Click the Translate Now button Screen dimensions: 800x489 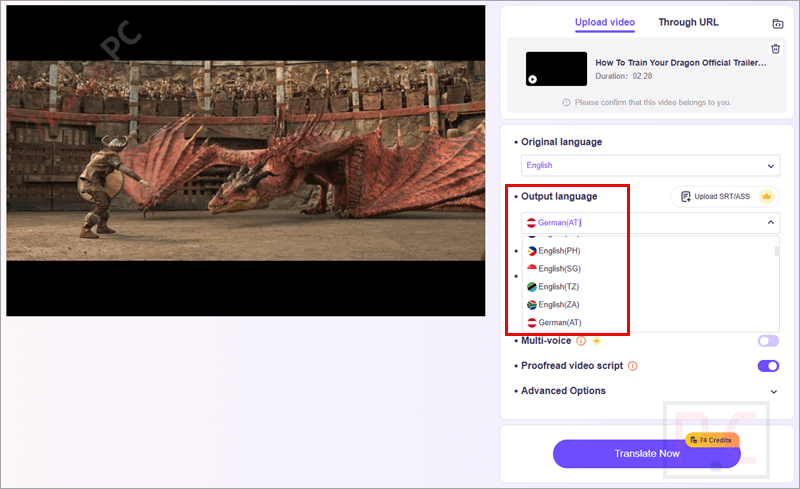pyautogui.click(x=646, y=454)
